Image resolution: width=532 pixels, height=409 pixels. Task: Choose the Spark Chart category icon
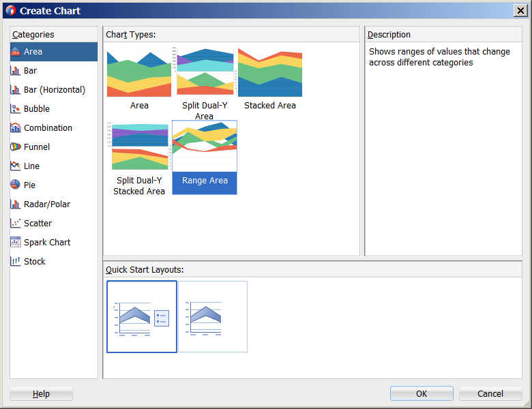coord(16,242)
